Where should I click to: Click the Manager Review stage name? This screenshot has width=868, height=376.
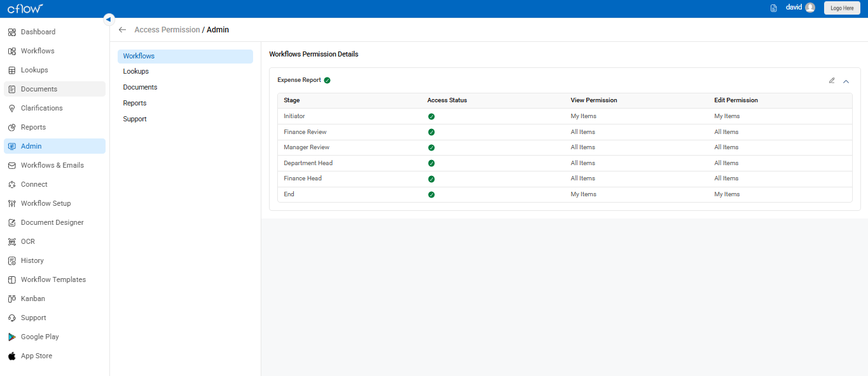coord(307,147)
